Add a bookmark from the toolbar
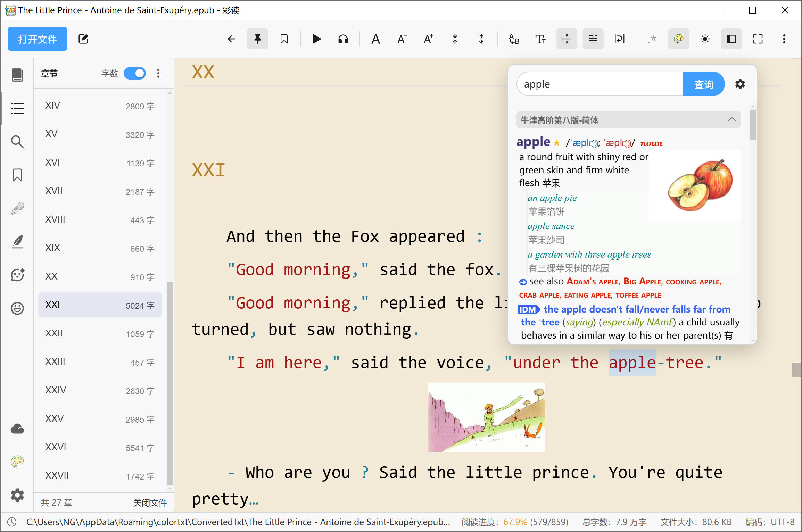Screen dimensions: 802x532 [x=284, y=39]
